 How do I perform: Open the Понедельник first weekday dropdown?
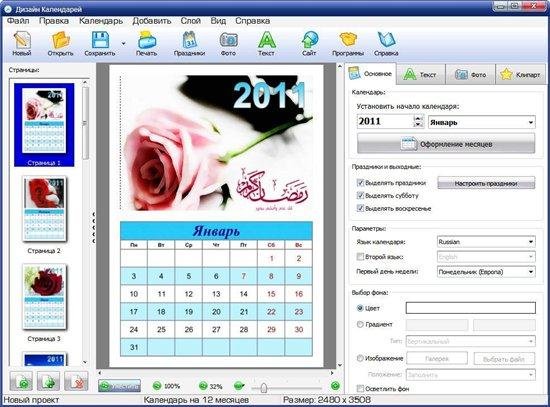(486, 272)
